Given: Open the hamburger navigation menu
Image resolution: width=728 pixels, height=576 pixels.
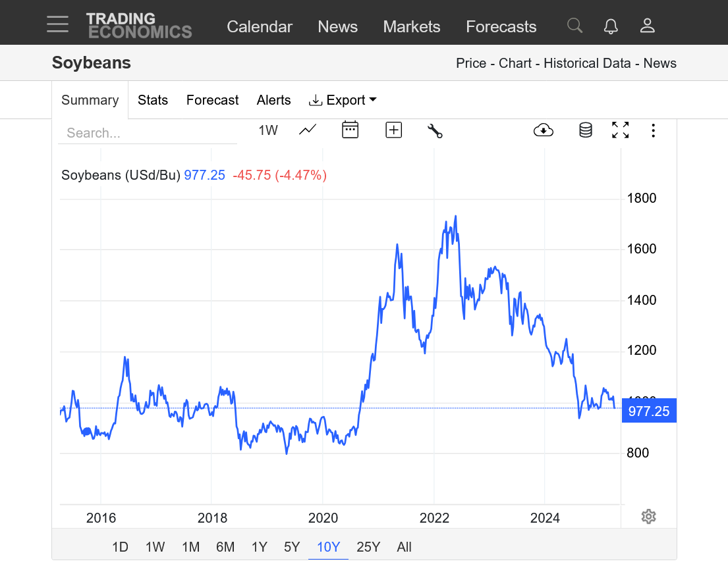Looking at the screenshot, I should pos(58,24).
